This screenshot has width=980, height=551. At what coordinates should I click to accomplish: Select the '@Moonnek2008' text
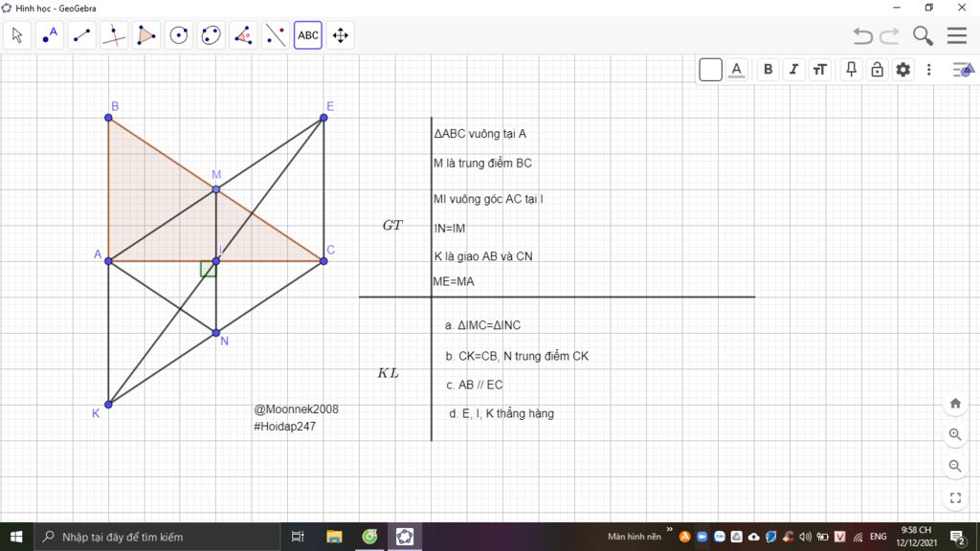pyautogui.click(x=297, y=409)
